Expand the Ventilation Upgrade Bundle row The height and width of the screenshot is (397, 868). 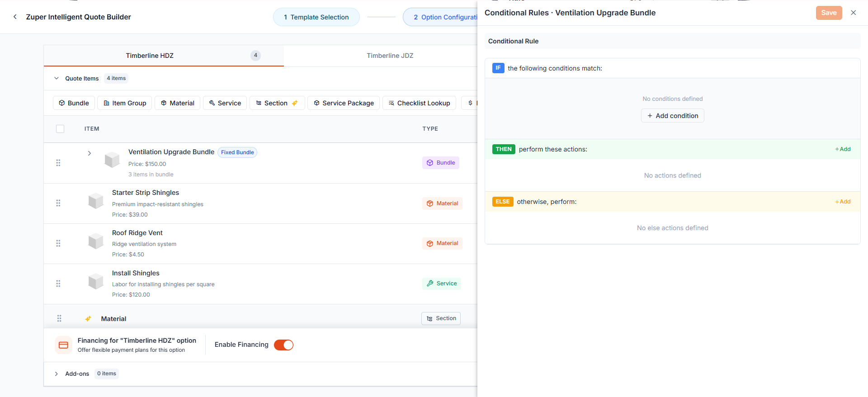pos(90,153)
